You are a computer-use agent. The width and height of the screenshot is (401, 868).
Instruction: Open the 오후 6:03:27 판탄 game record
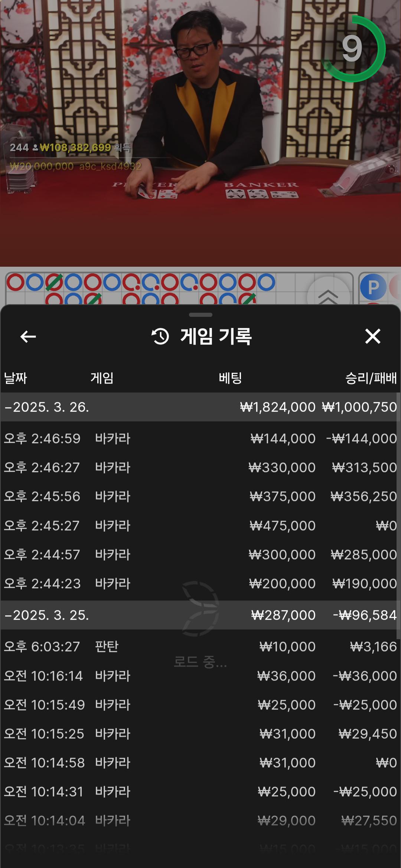pyautogui.click(x=200, y=647)
